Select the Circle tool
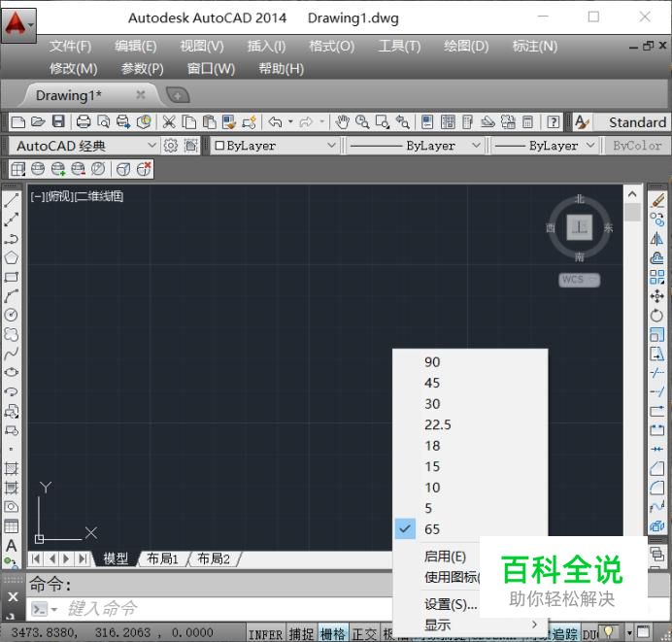Image resolution: width=672 pixels, height=642 pixels. tap(11, 315)
